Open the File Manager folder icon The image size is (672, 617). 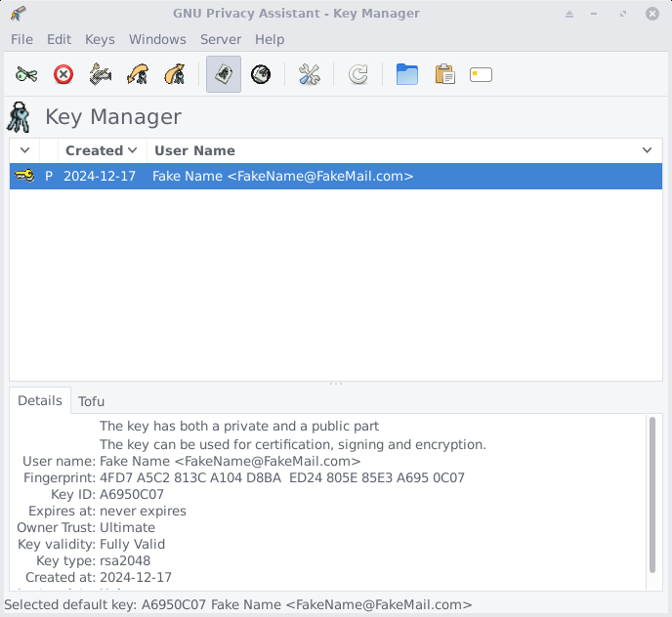tap(406, 74)
